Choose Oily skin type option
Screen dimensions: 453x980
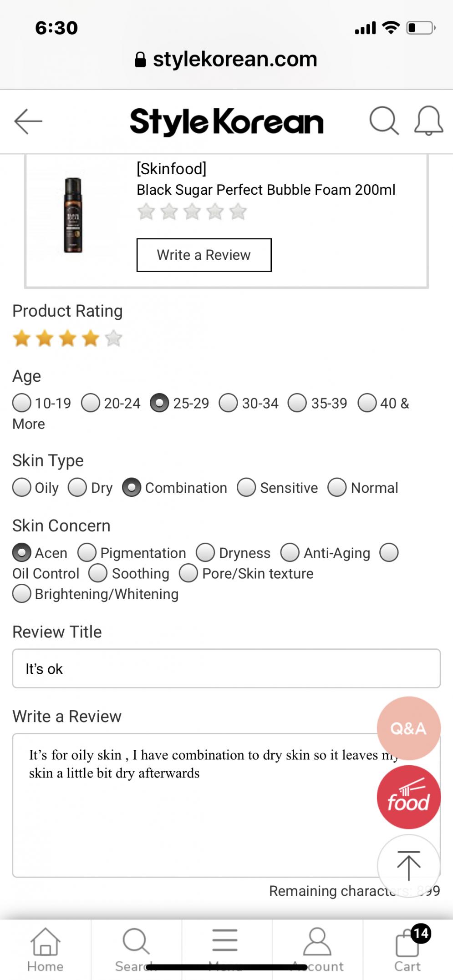click(x=22, y=487)
